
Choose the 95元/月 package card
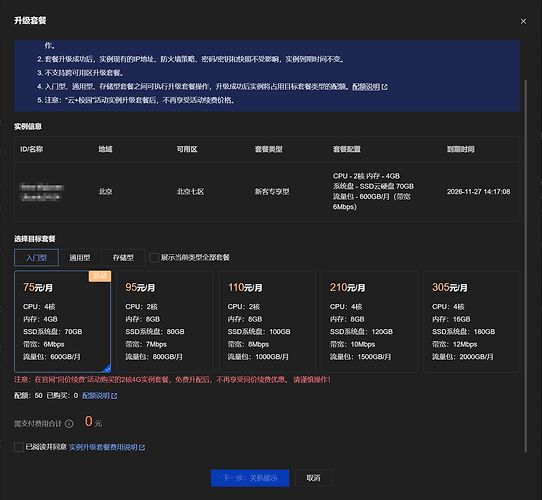pos(165,321)
